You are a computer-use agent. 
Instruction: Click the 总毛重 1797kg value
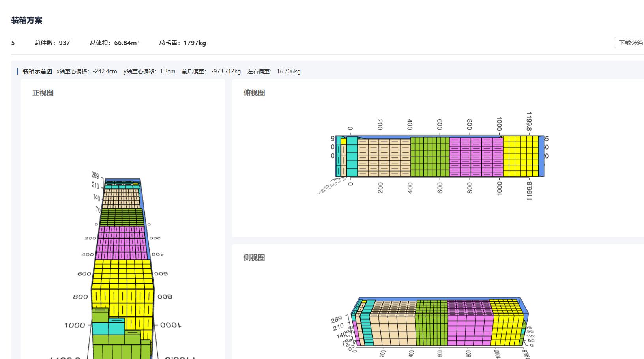click(x=194, y=43)
